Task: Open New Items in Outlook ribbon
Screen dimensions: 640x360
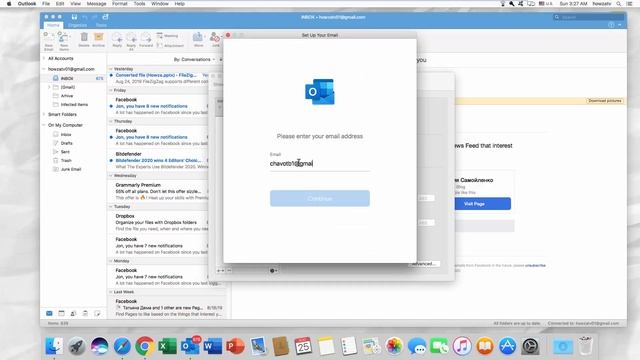Action: click(x=64, y=41)
